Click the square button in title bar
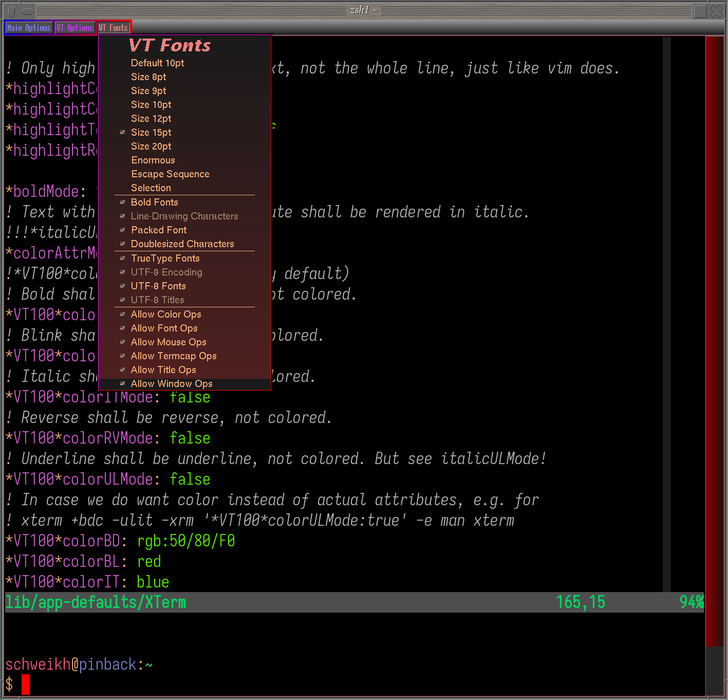728x700 pixels. (x=700, y=11)
